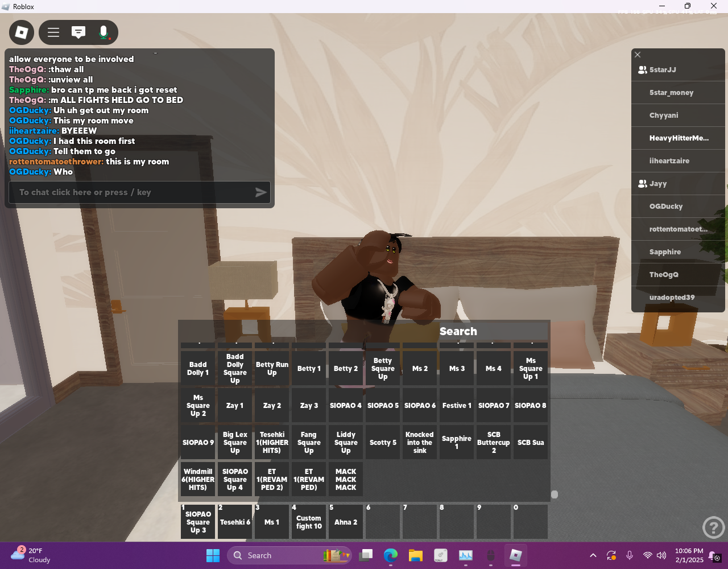Pick Ms Square Up 2 animation
The width and height of the screenshot is (728, 569).
[x=198, y=406]
